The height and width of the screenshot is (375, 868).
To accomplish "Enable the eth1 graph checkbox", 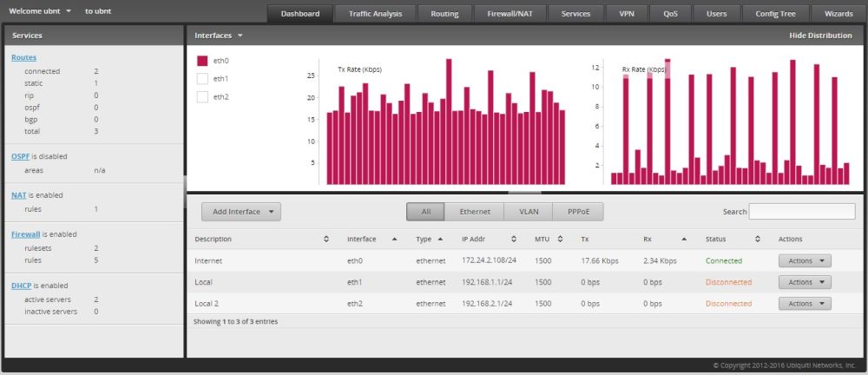I will tap(202, 79).
